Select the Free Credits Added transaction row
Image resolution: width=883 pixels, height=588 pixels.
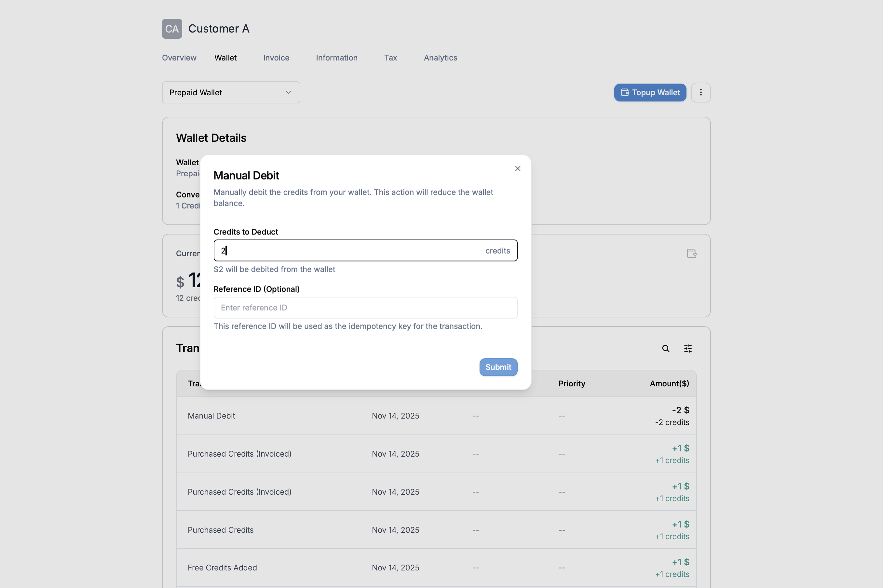413,568
